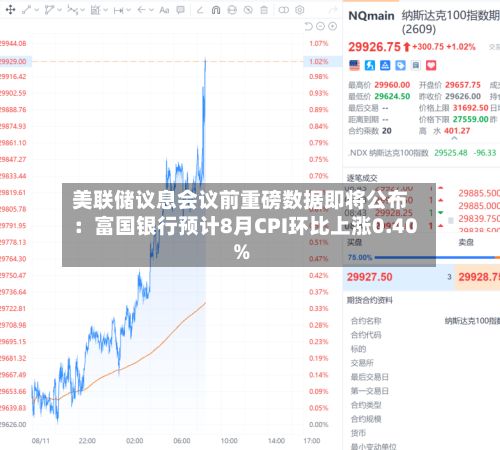Screen dimensions: 500x450
Task: Open the .NDX 纳斯达克100指数 quote row
Action: 423,153
